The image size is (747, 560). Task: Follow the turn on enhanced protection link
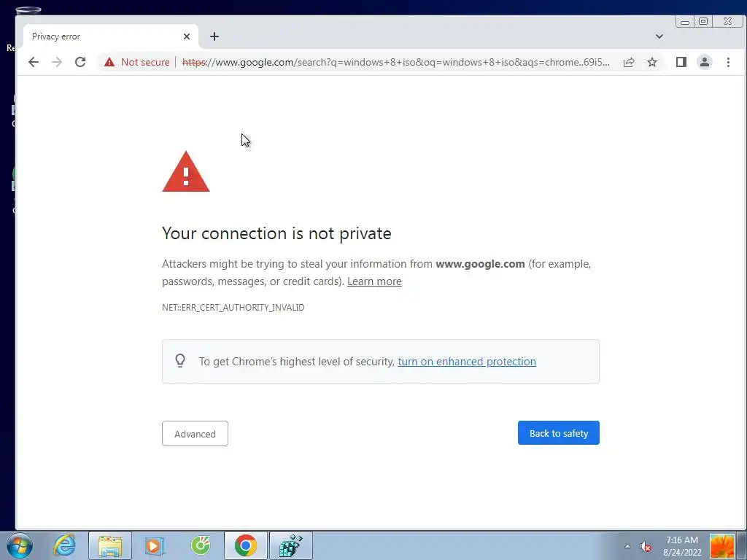coord(467,362)
